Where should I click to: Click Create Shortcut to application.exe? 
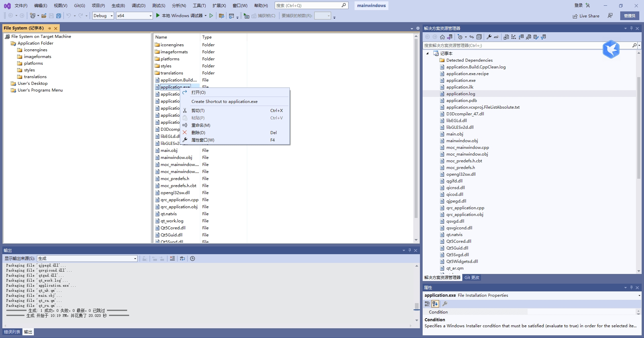224,101
